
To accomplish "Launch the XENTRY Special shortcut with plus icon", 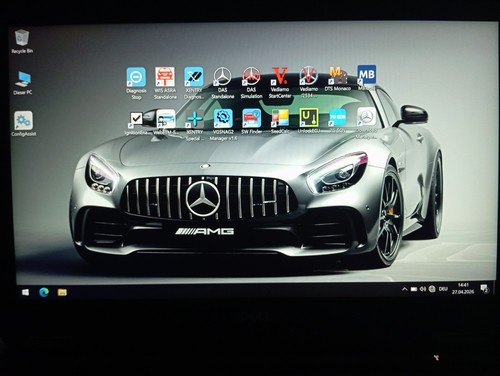I will [x=195, y=126].
